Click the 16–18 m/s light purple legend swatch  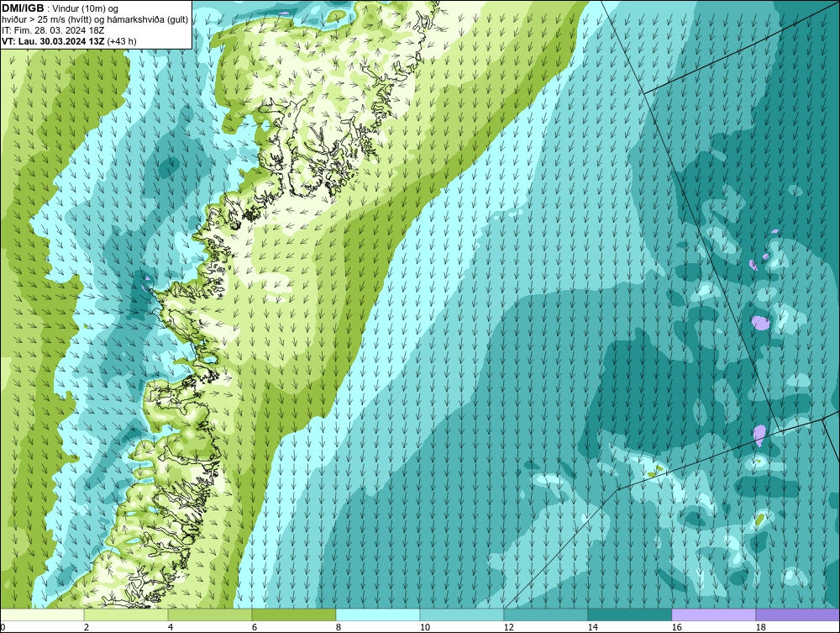click(713, 615)
